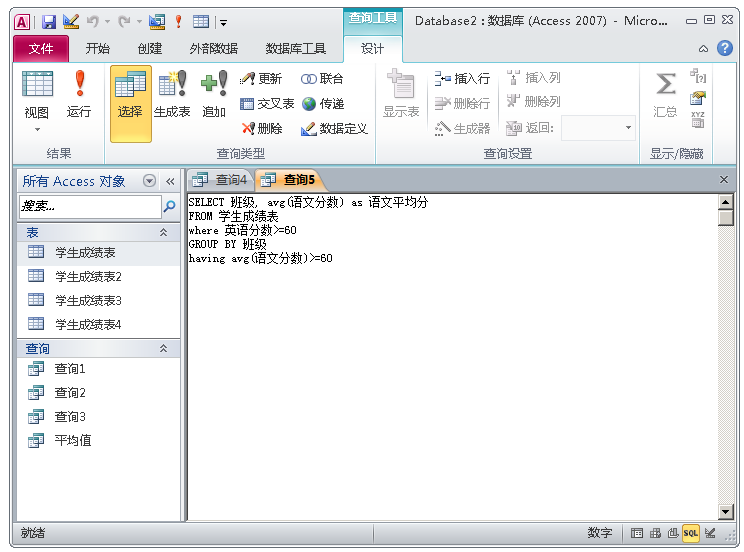Choose the 更新 update query

[261, 78]
